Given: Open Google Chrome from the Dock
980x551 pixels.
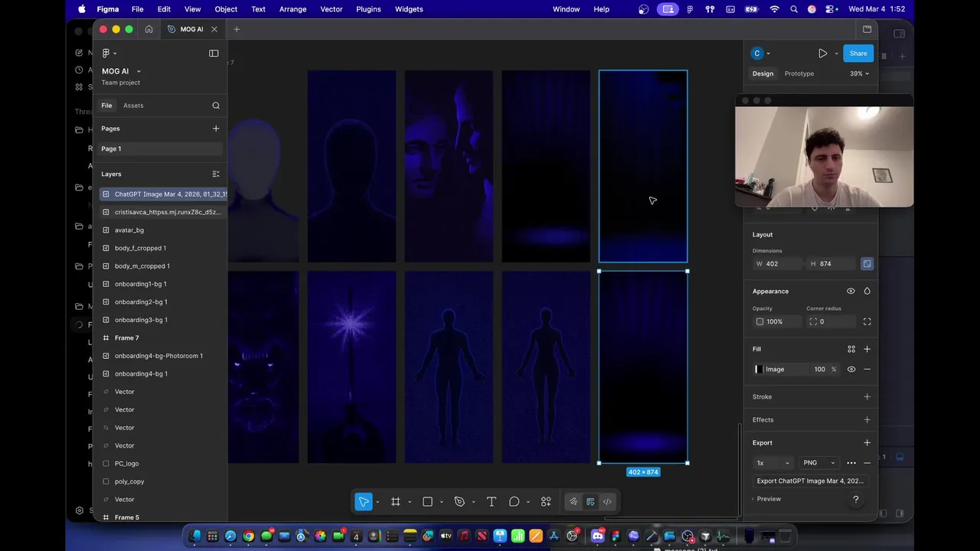Looking at the screenshot, I should [249, 536].
